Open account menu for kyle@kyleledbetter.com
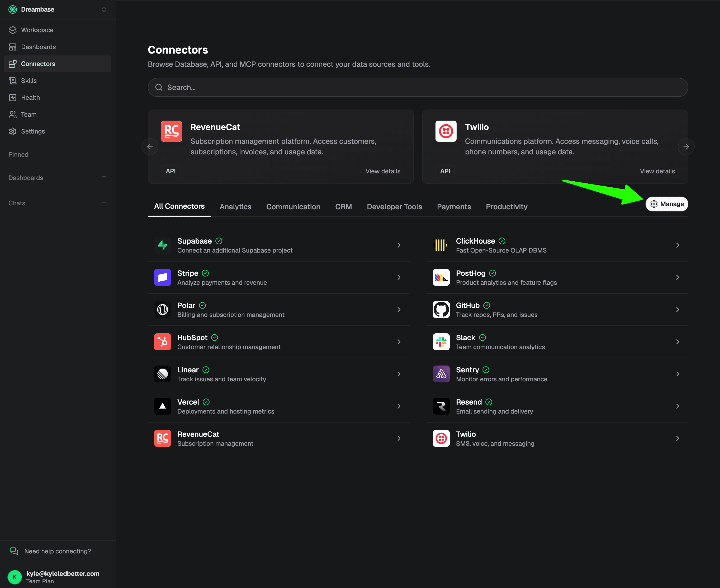The image size is (720, 588). click(58, 577)
